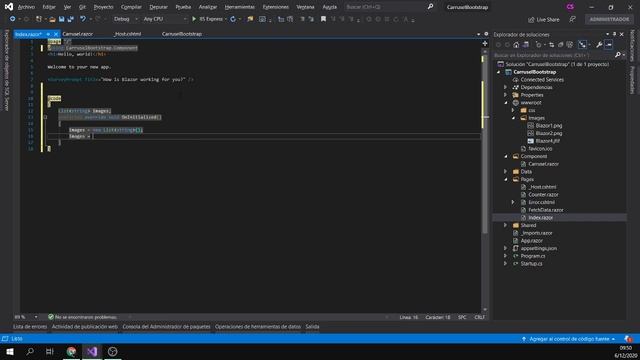
Task: Switch to the _Host.cshtml tab
Action: [x=127, y=34]
